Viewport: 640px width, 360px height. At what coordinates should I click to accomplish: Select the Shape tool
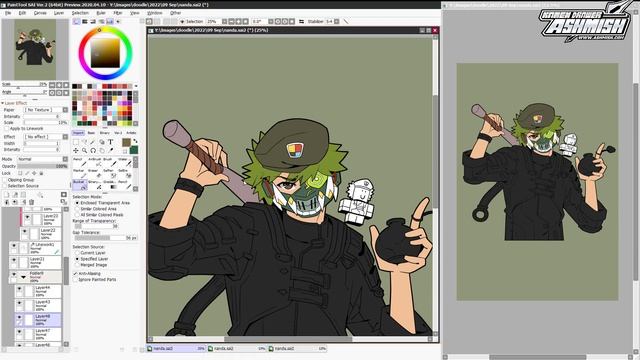tap(102, 142)
